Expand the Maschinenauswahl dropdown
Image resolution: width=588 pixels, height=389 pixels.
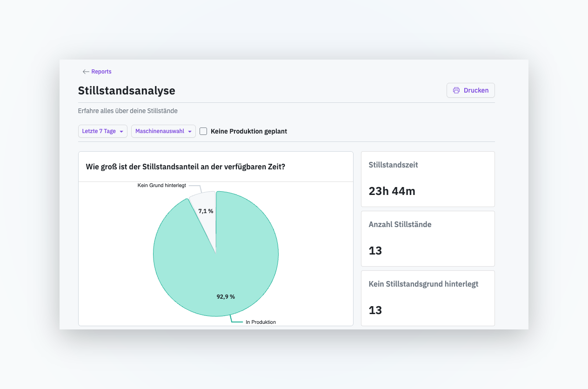(x=163, y=131)
